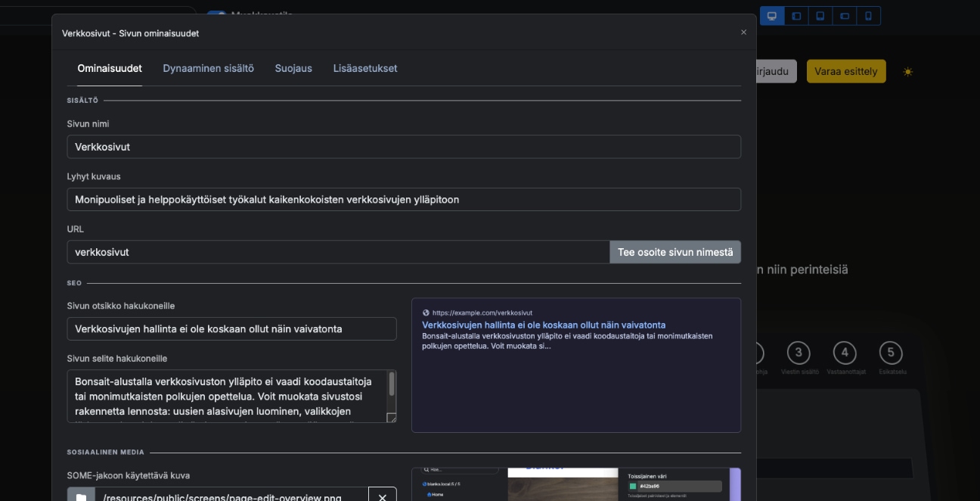The width and height of the screenshot is (980, 501).
Task: Switch to tablet landscape preview icon
Action: click(796, 16)
